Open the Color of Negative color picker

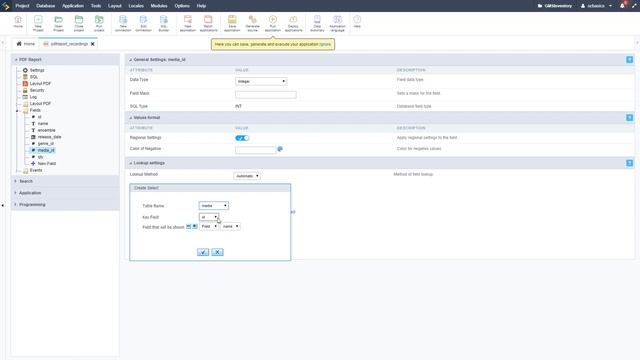[x=280, y=149]
